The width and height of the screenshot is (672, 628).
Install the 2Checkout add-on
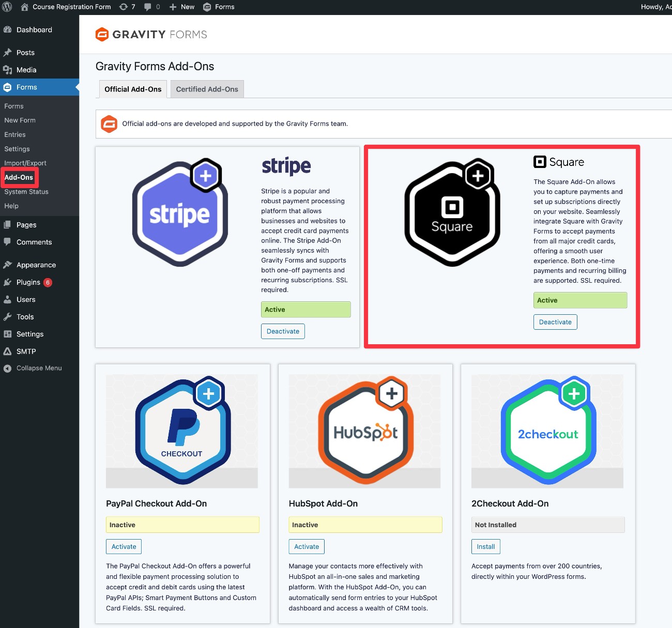485,546
